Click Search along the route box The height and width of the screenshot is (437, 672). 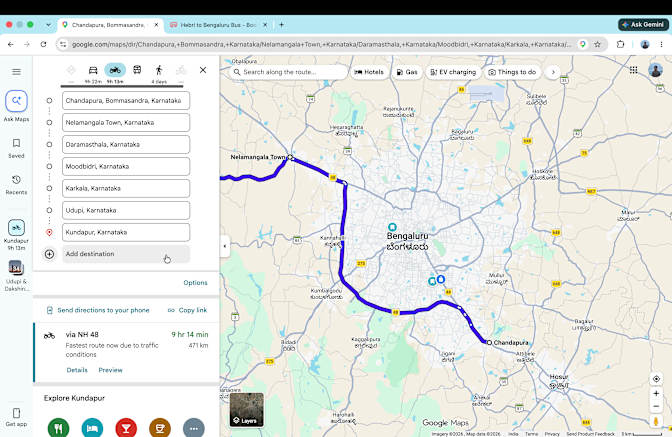tap(288, 72)
